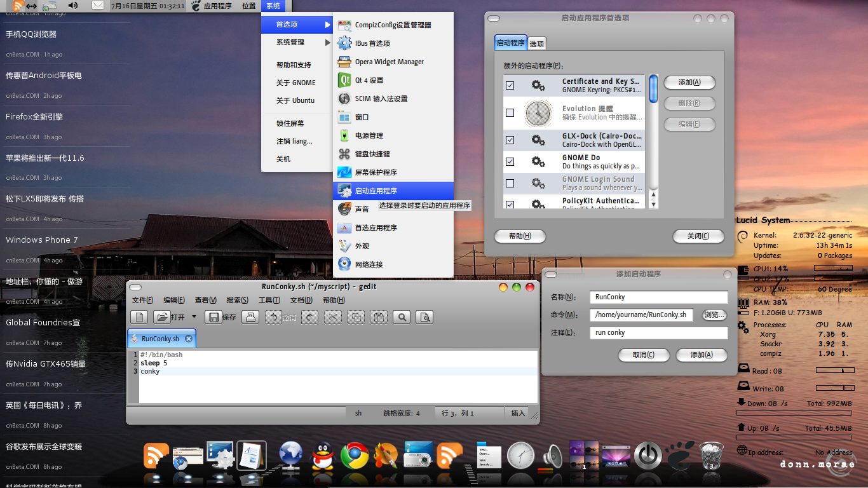Click the paste clipboard icon in gedit
Viewport: 868px width, 488px height.
click(x=379, y=317)
